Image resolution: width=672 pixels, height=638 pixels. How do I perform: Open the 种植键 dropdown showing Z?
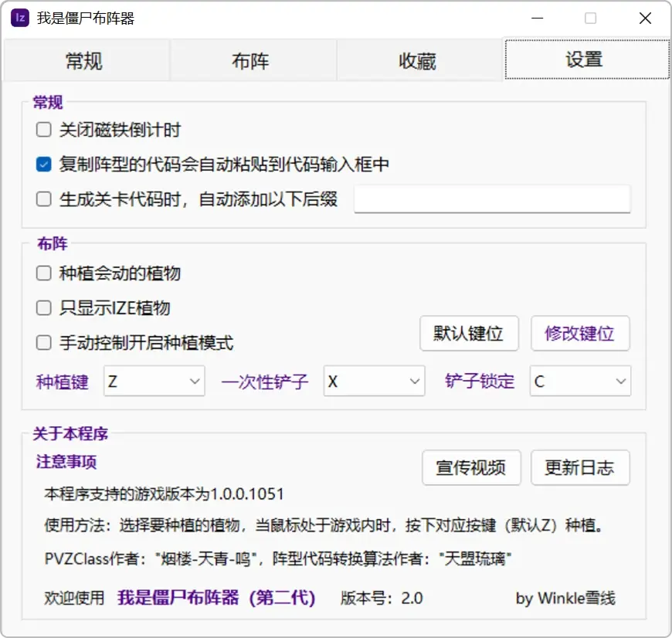click(154, 381)
